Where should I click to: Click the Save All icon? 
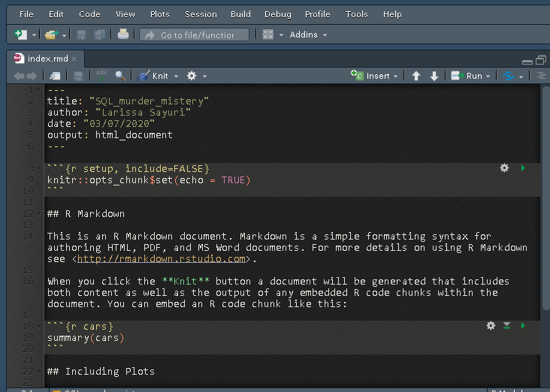pos(100,35)
